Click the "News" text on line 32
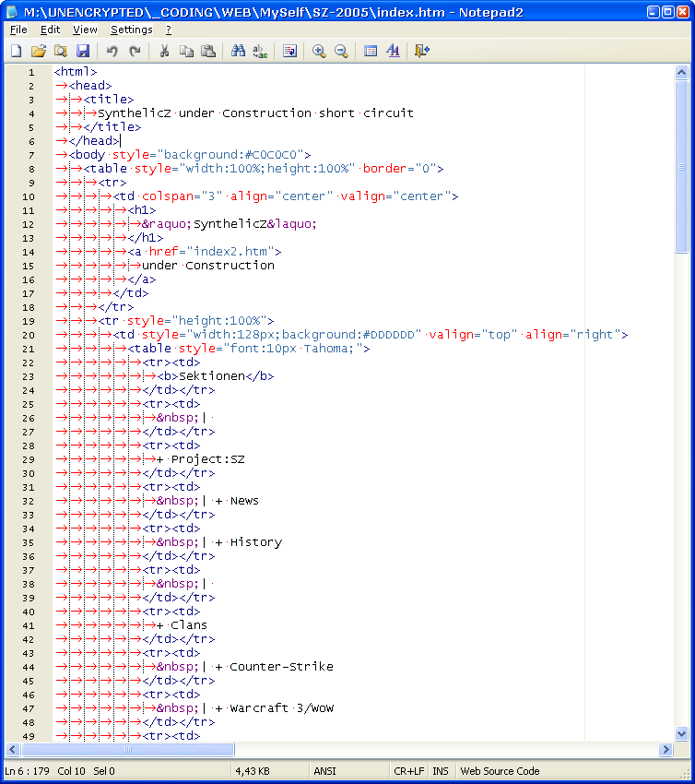Image resolution: width=695 pixels, height=784 pixels. [244, 501]
